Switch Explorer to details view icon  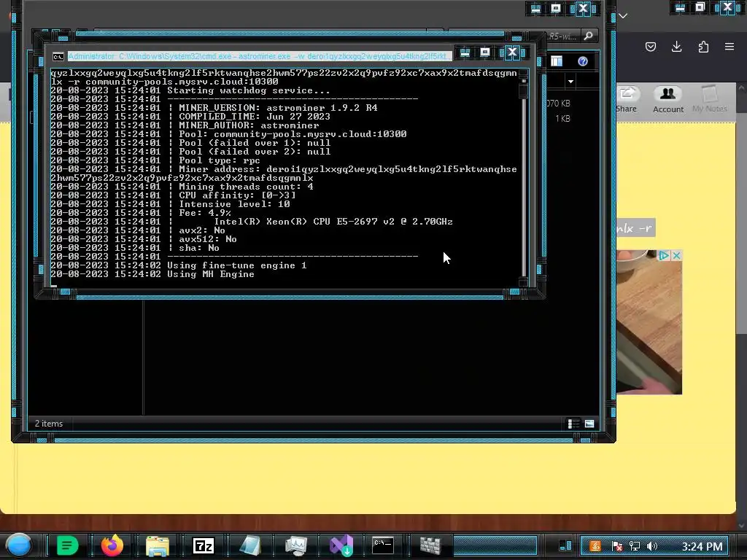pos(573,424)
